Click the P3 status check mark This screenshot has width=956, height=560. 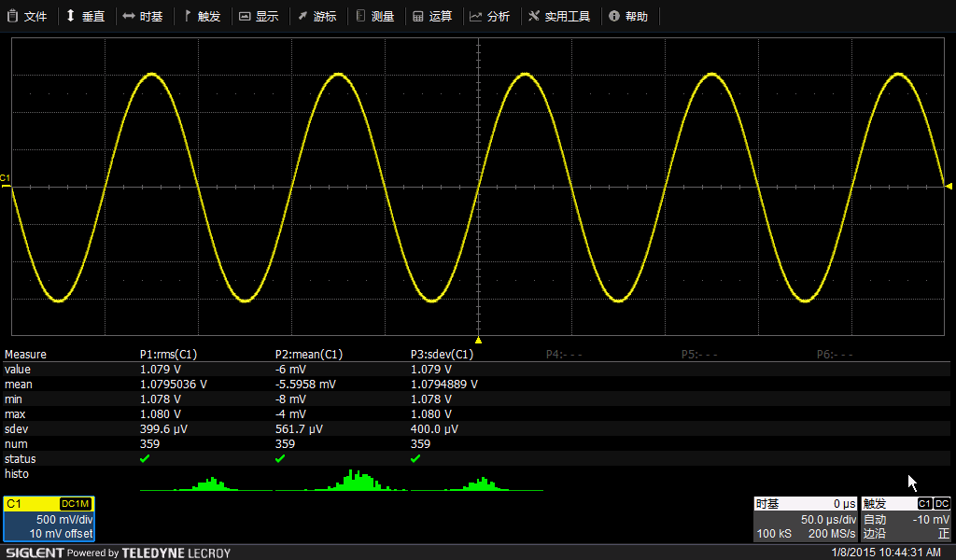point(415,459)
